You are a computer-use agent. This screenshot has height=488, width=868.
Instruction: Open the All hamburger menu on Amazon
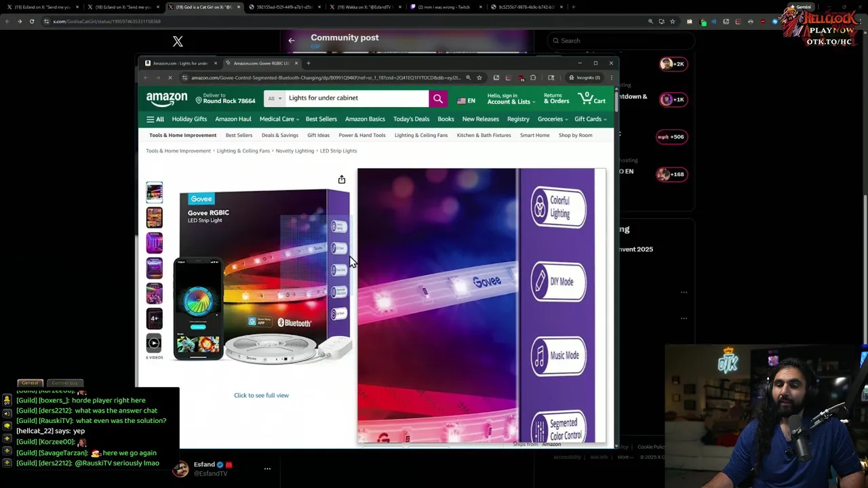tap(155, 119)
